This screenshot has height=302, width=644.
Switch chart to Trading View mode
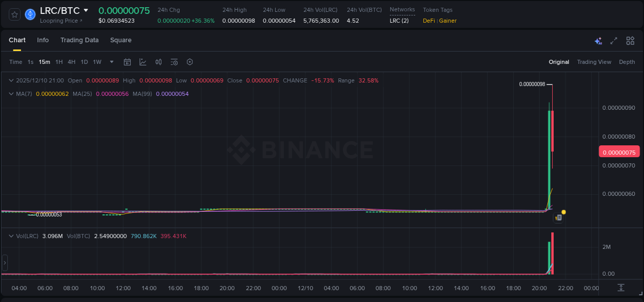coord(594,62)
